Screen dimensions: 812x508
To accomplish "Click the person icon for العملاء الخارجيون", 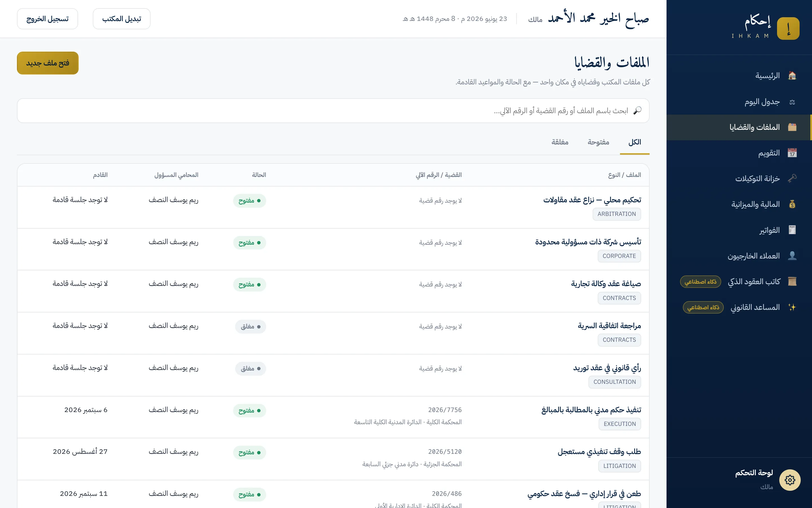I will (792, 256).
